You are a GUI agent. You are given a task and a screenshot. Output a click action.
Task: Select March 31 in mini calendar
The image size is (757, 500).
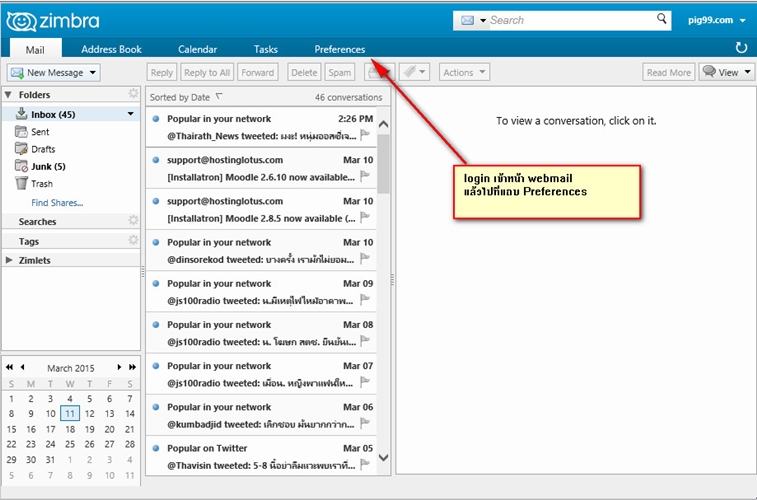[x=50, y=459]
